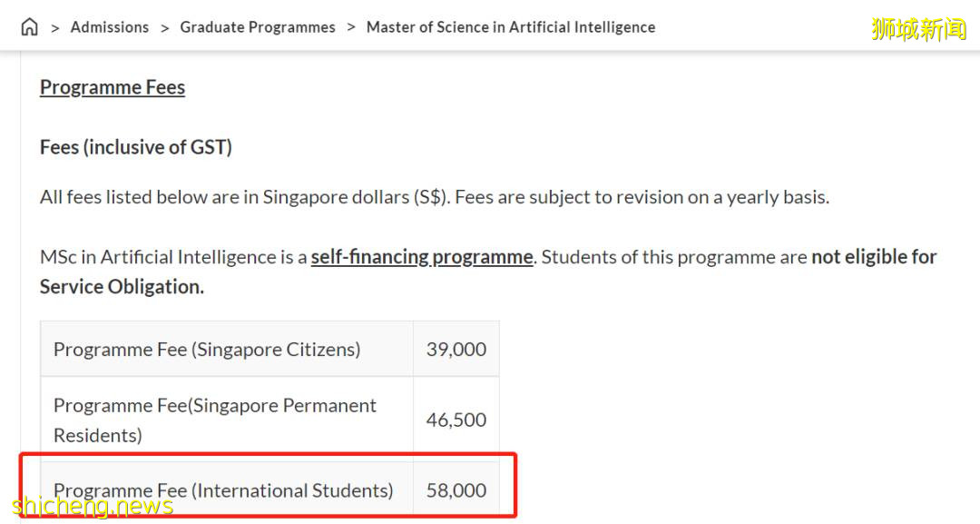The image size is (980, 524).
Task: Click the 39,000 fee amount
Action: pos(455,349)
